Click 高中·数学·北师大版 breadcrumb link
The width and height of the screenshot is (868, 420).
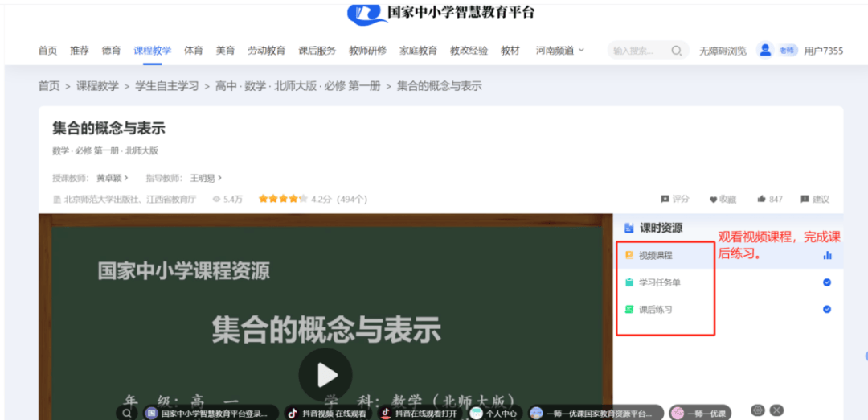coord(298,86)
